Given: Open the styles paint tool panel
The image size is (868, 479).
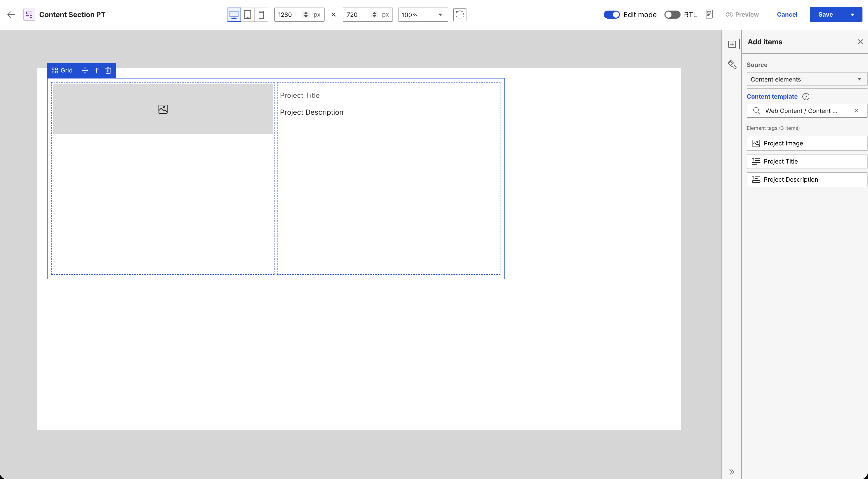Looking at the screenshot, I should pyautogui.click(x=732, y=64).
